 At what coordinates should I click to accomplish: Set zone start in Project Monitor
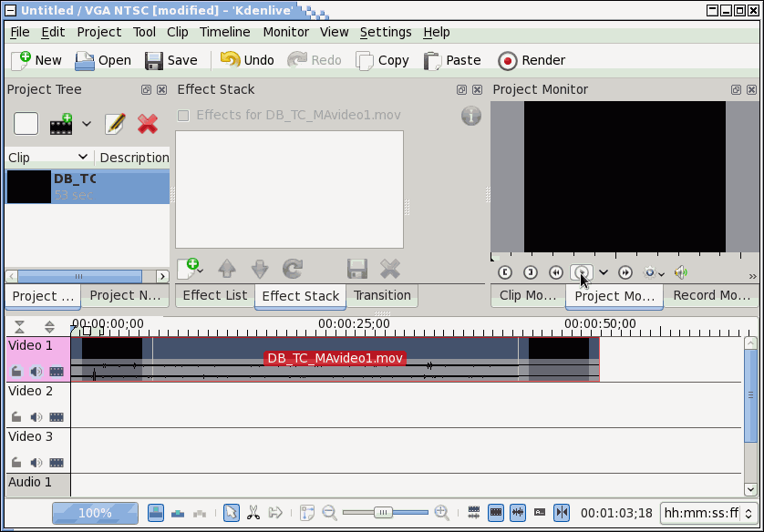(505, 272)
